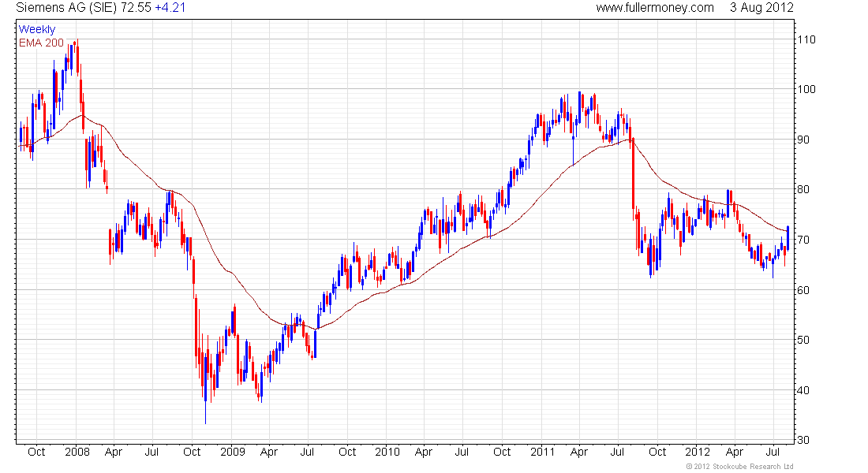Click the 30 price axis label
Screen dimensions: 868x473
[x=803, y=440]
